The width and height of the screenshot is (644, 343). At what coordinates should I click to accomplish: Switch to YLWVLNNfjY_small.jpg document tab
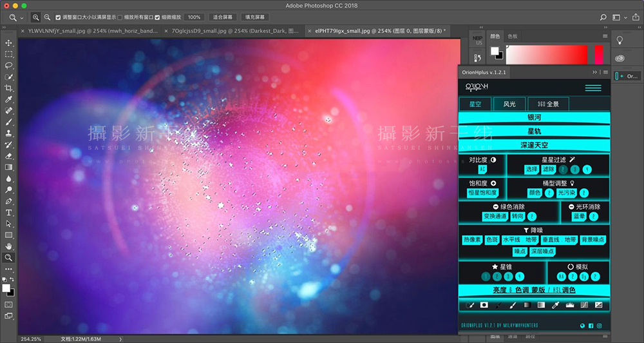click(90, 31)
